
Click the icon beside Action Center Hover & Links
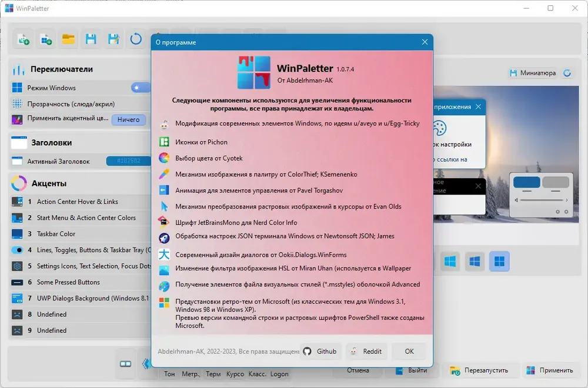click(x=17, y=202)
